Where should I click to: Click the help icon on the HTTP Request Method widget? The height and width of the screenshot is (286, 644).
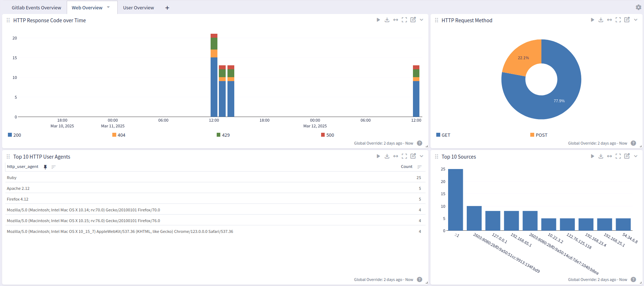coord(633,143)
